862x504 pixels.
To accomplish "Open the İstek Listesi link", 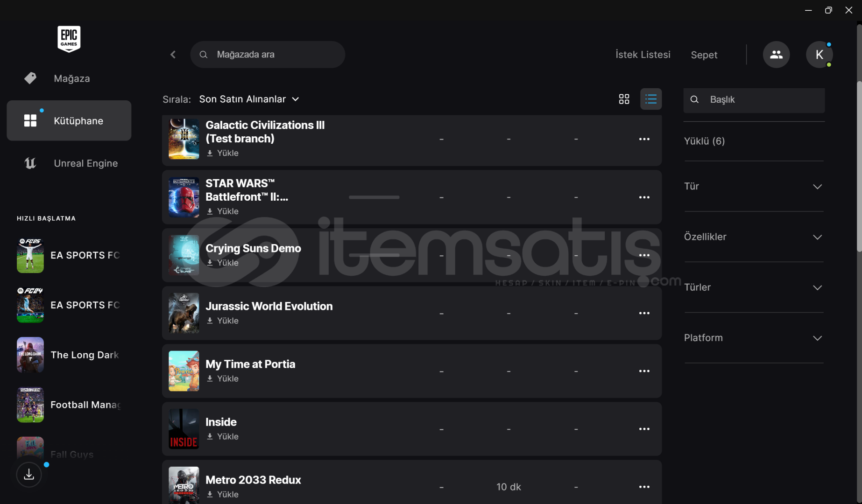I will [x=643, y=55].
